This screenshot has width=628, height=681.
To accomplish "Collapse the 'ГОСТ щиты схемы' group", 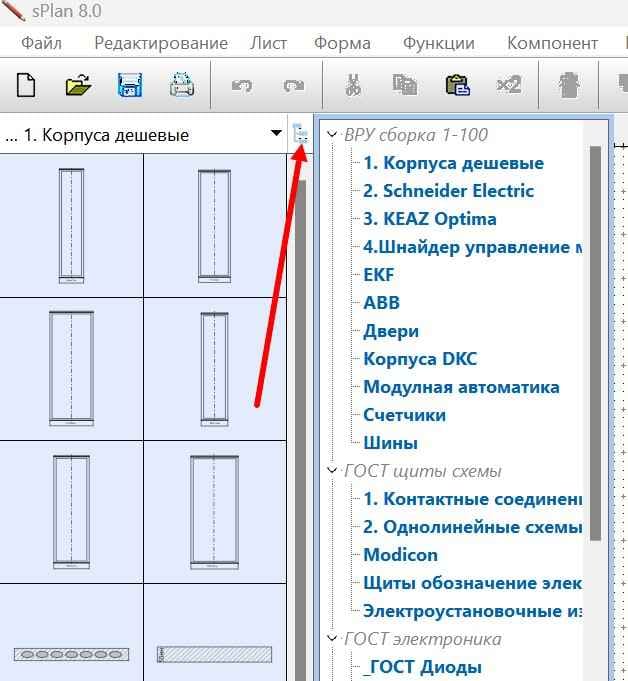I will pyautogui.click(x=332, y=471).
